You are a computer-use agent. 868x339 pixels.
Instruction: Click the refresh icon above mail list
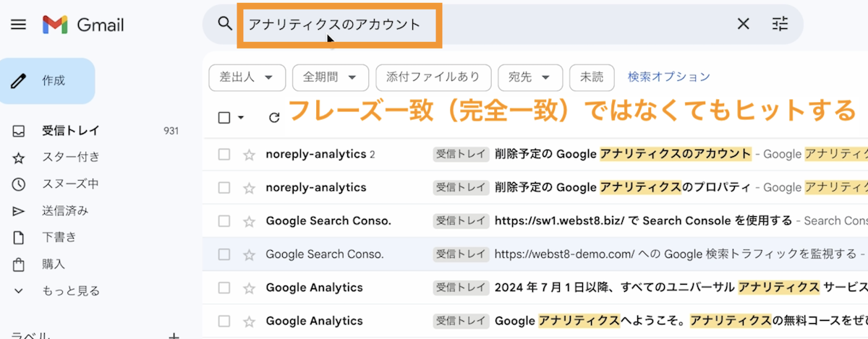click(x=273, y=117)
